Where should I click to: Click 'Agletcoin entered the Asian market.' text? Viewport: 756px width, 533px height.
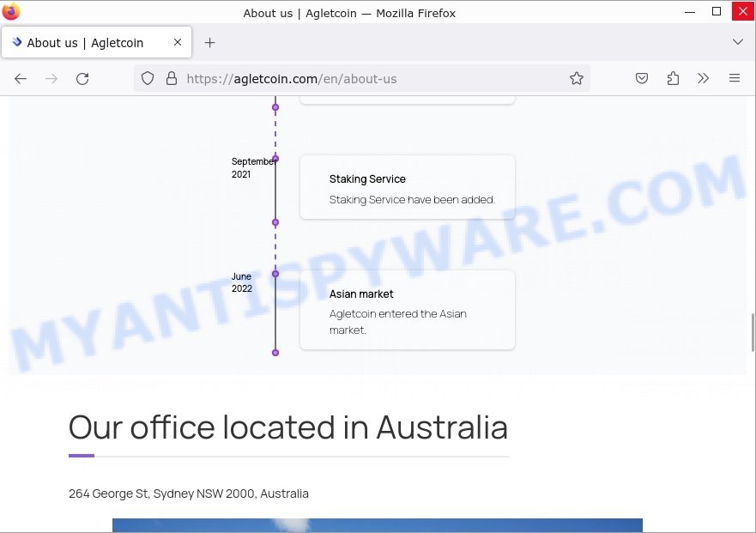pyautogui.click(x=398, y=322)
